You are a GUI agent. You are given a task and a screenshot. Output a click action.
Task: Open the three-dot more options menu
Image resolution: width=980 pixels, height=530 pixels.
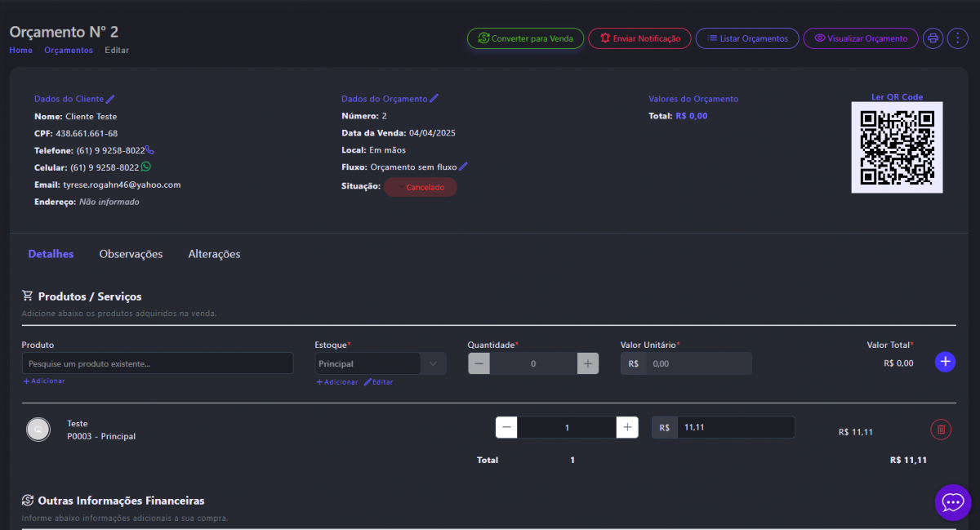(x=956, y=38)
